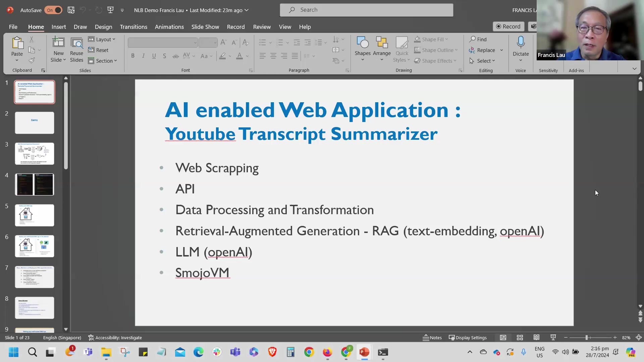Image resolution: width=644 pixels, height=362 pixels.
Task: Toggle Underline formatting
Action: (x=154, y=56)
